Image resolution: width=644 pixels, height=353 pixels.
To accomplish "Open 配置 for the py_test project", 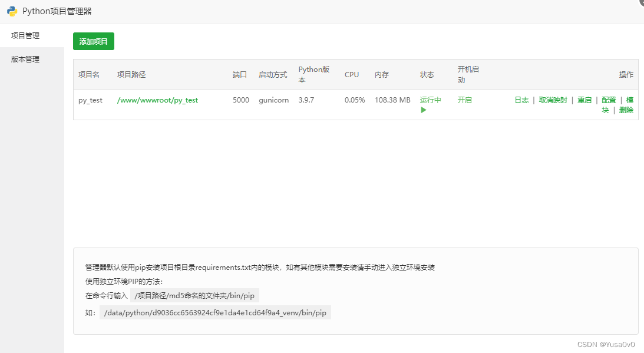I will [608, 100].
